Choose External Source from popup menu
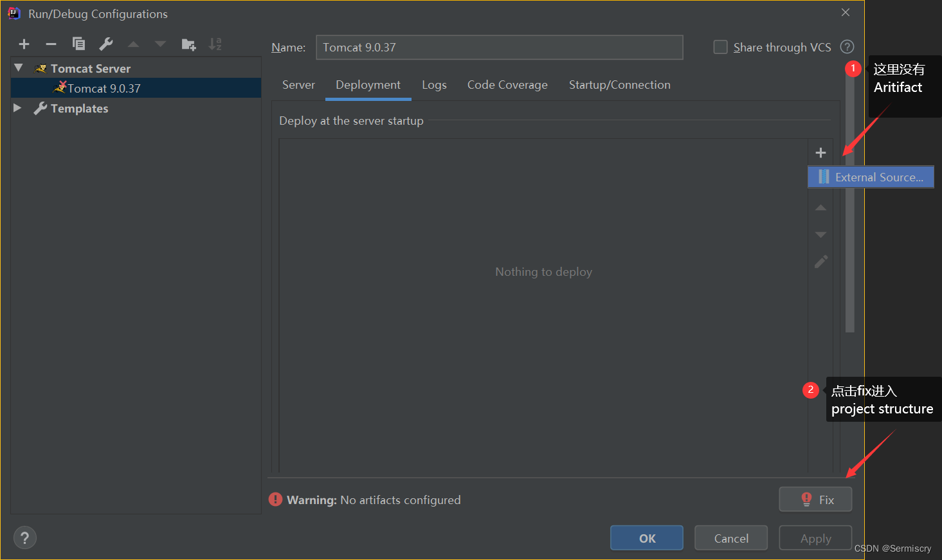 871,177
